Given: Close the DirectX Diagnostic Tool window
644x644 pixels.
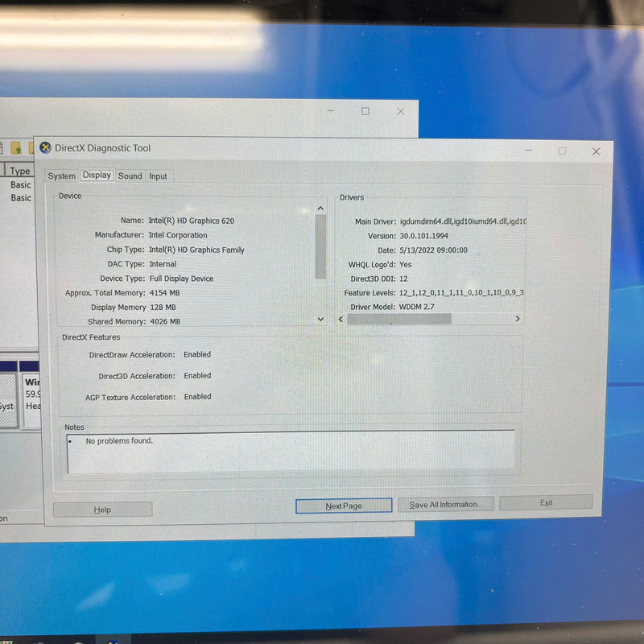Looking at the screenshot, I should [x=596, y=151].
